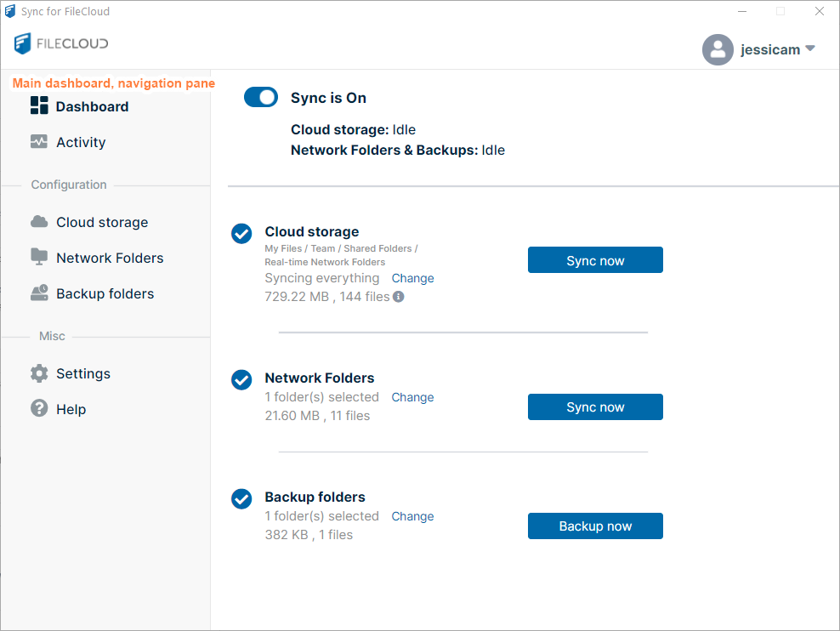Click the Dashboard grid icon in sidebar
The width and height of the screenshot is (840, 631).
pos(39,105)
